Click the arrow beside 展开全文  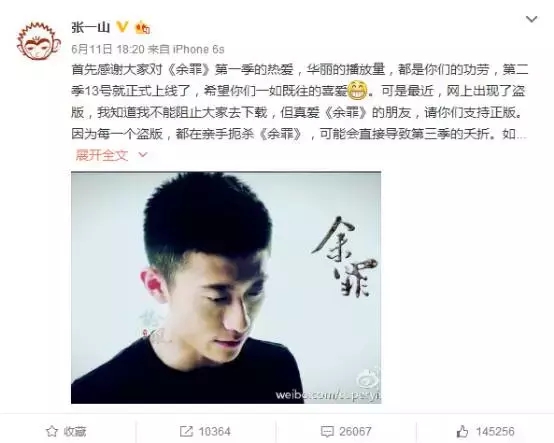[x=143, y=155]
